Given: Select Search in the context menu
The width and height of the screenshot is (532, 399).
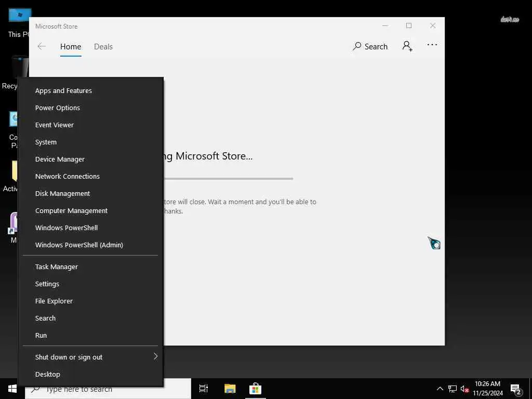Looking at the screenshot, I should [90, 318].
